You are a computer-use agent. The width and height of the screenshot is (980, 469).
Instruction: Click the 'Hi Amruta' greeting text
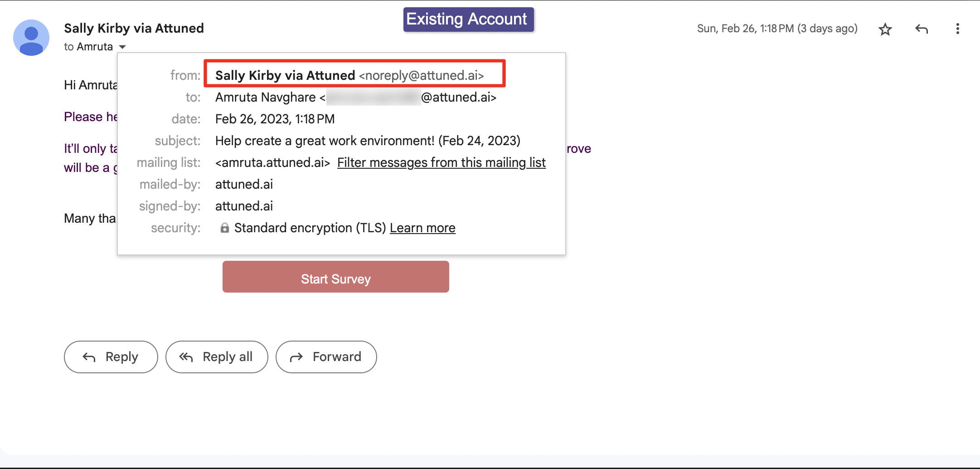[91, 85]
